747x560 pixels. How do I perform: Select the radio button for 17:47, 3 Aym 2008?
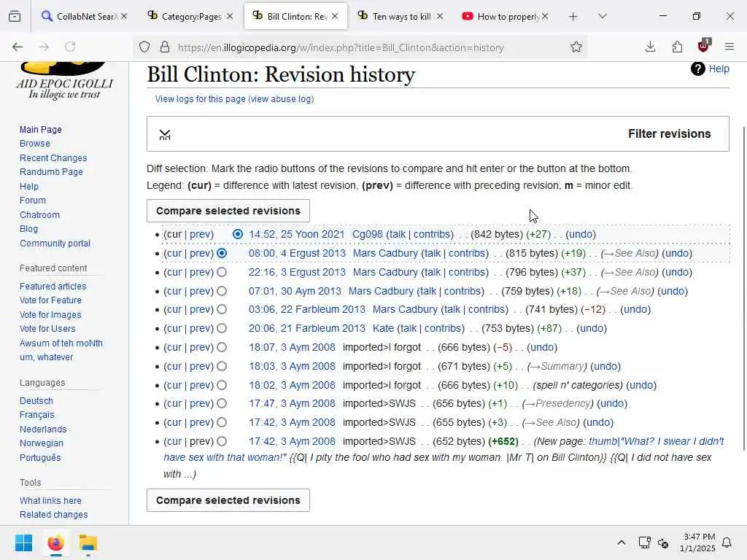click(x=222, y=404)
